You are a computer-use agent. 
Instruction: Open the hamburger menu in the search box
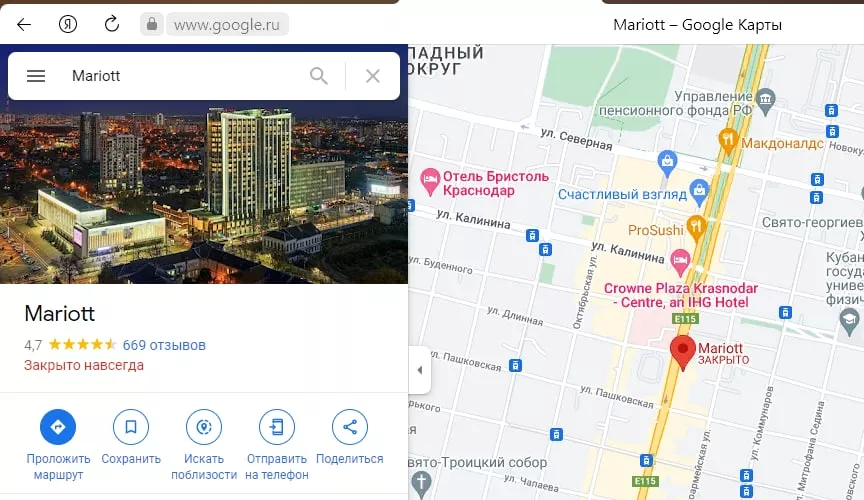click(36, 76)
